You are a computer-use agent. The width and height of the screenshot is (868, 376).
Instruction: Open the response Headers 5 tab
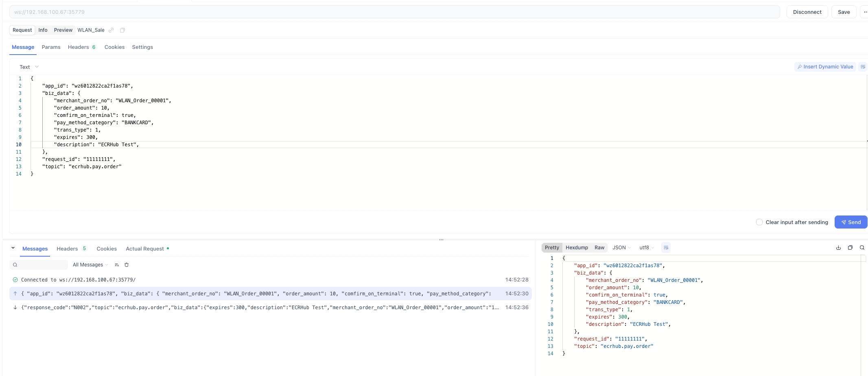[x=72, y=248]
